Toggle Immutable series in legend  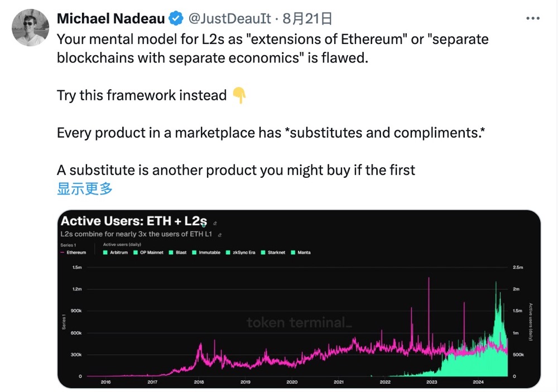pyautogui.click(x=194, y=253)
